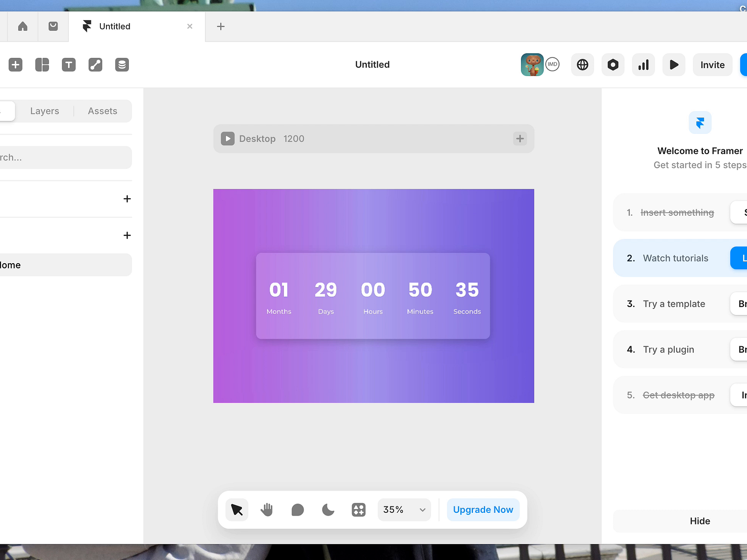Activate the Select cursor tool
Image resolution: width=747 pixels, height=560 pixels.
[237, 510]
